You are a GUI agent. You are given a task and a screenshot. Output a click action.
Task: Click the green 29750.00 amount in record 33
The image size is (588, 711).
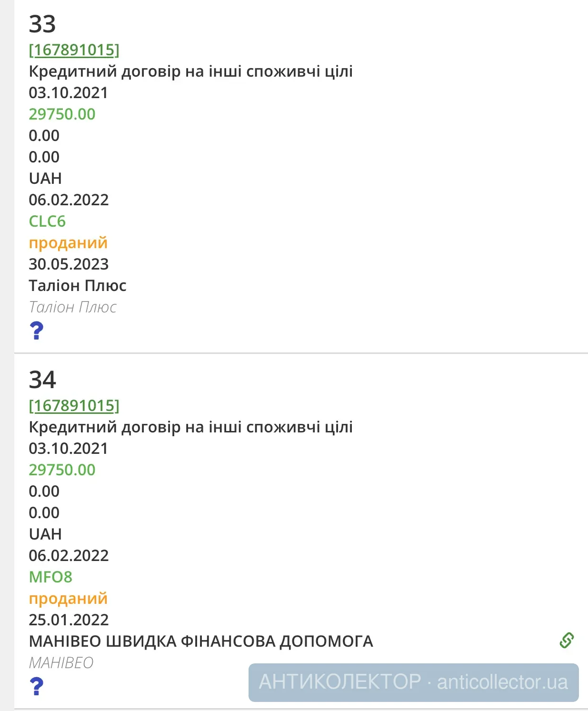pos(62,114)
